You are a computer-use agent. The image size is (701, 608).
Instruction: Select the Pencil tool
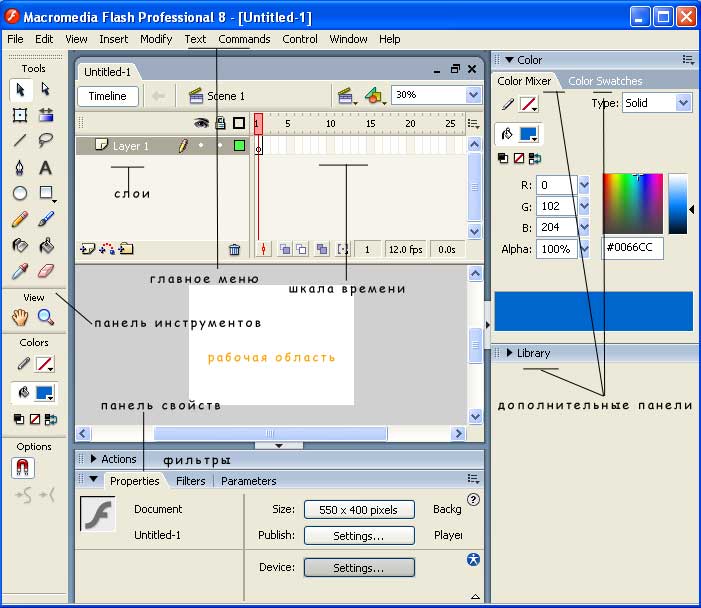(20, 219)
